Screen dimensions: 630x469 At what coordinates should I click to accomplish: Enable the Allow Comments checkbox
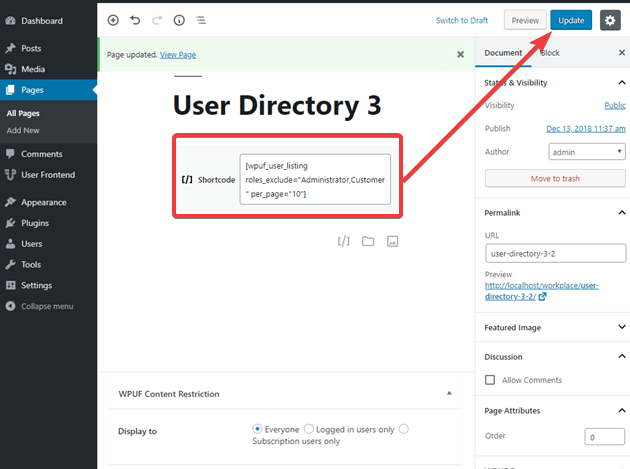click(490, 380)
